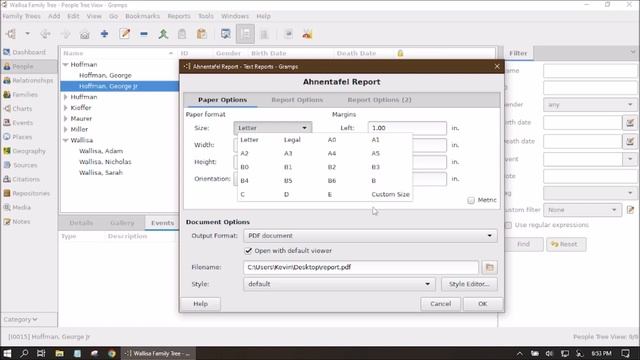Choose A4 paper size from list
640x360 pixels.
pyautogui.click(x=332, y=153)
